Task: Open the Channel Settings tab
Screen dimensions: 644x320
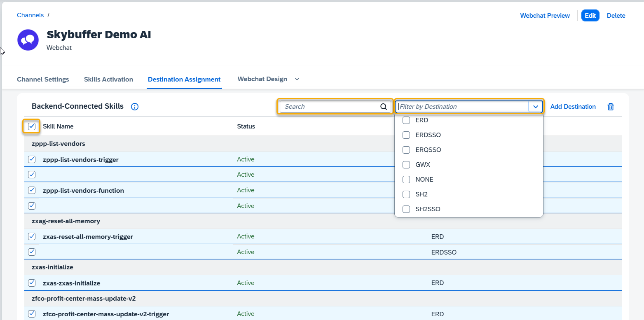Action: click(x=43, y=79)
